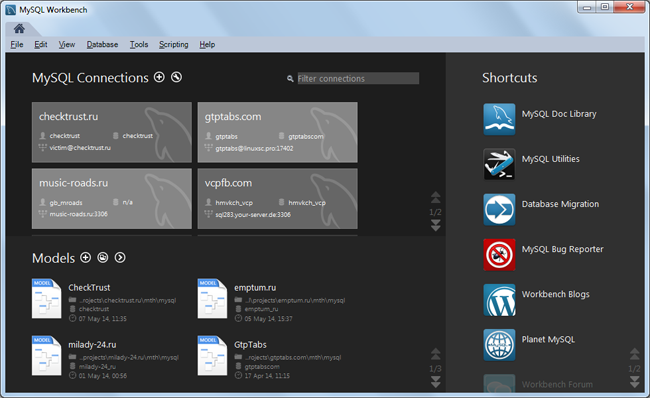Click the CheckTrust model name

tap(89, 287)
